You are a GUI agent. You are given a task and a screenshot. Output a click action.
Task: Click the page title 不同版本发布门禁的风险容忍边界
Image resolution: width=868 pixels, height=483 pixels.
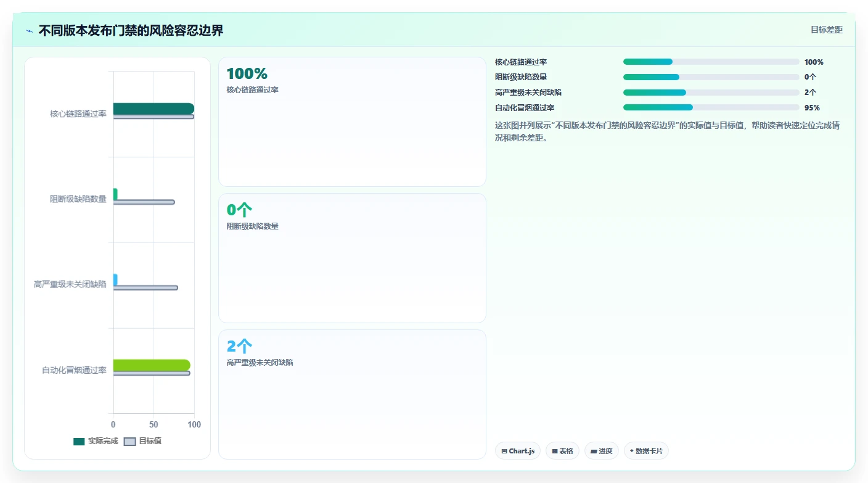pos(131,30)
